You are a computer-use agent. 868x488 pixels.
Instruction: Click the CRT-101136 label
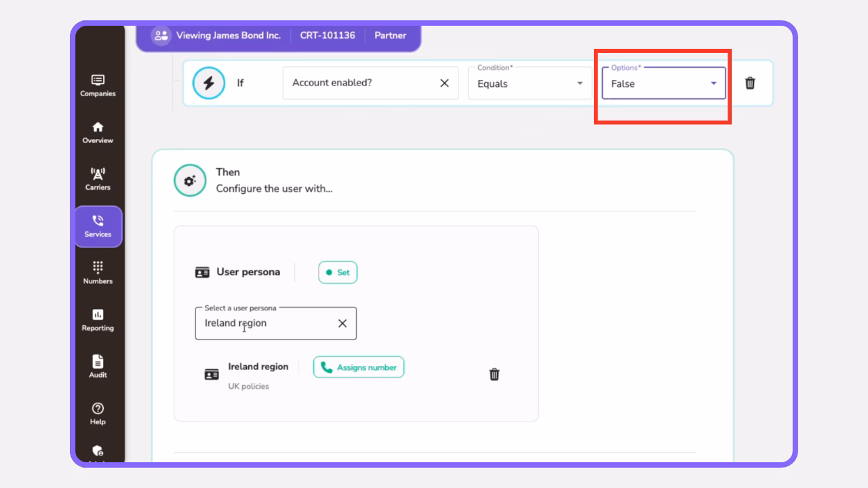[x=328, y=35]
